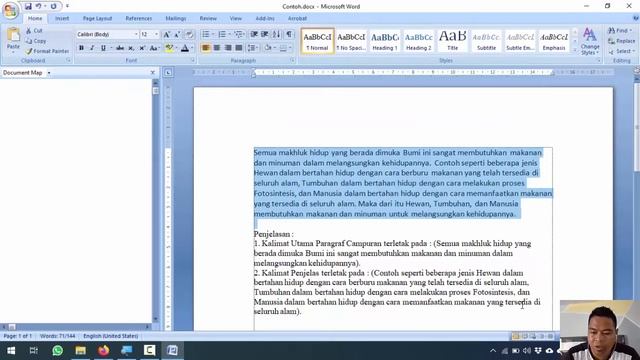Cut the selected text

tap(34, 31)
